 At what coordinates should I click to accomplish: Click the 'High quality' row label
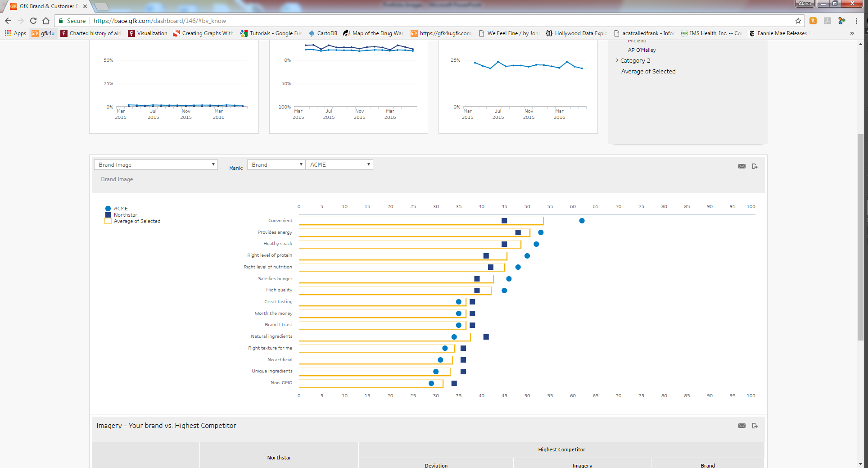(x=279, y=290)
